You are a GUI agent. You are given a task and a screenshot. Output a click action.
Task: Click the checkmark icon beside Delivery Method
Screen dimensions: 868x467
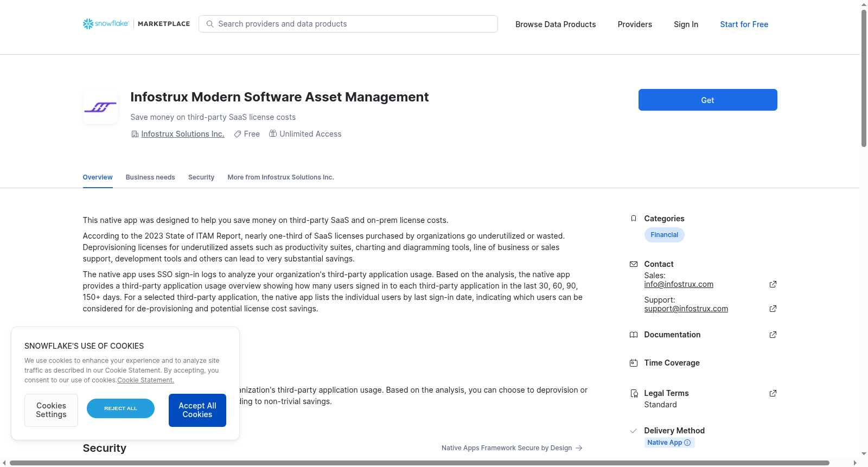coord(634,431)
